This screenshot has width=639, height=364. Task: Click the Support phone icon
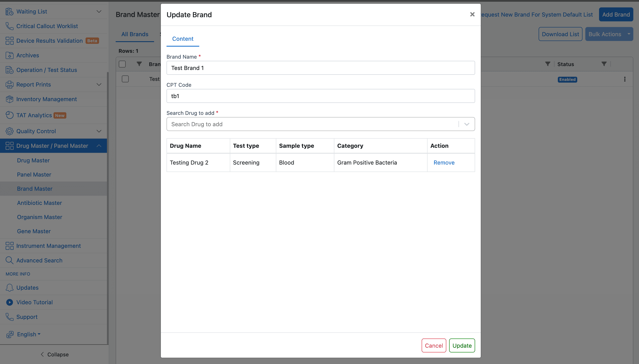coord(10,317)
